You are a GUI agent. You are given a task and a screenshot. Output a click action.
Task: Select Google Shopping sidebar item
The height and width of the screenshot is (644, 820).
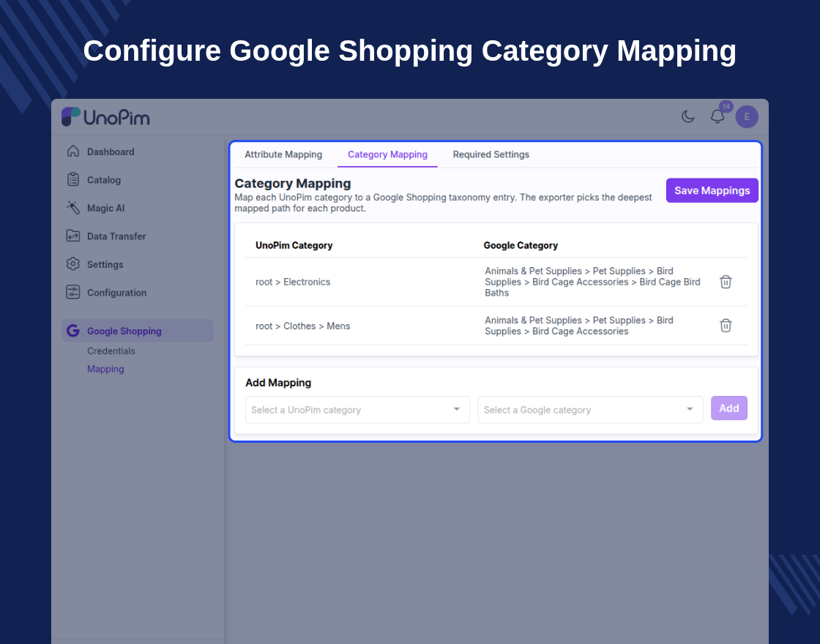(x=138, y=331)
